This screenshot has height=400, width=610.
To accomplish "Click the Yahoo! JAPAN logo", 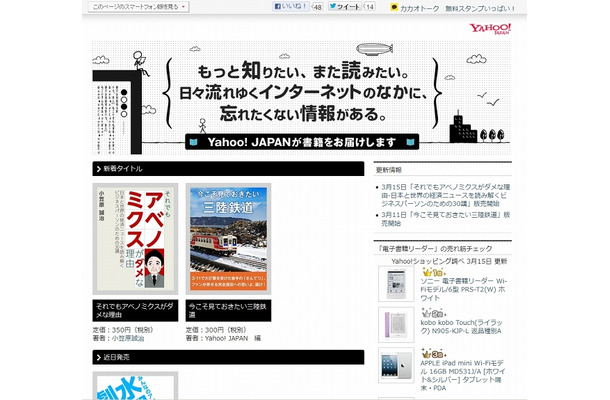I will tap(490, 29).
